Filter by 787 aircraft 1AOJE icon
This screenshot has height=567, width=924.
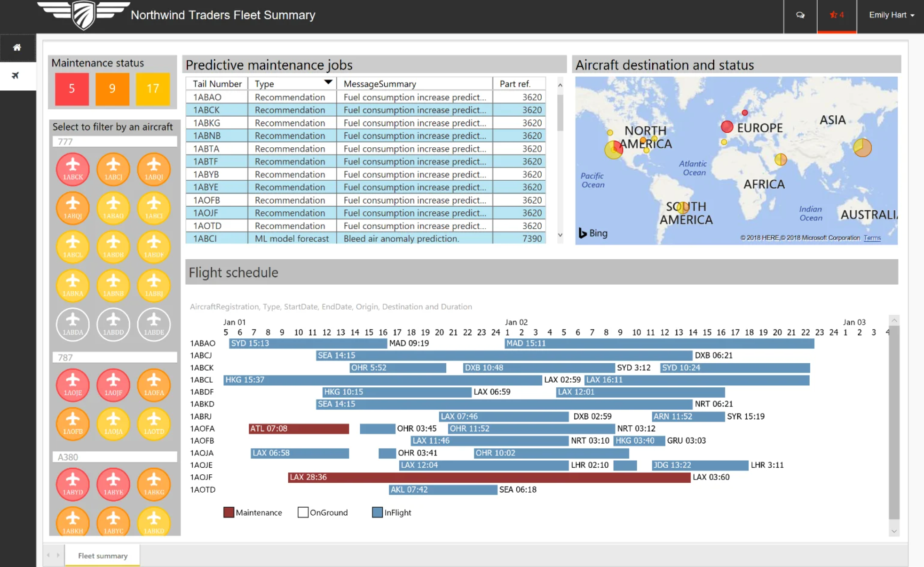(x=73, y=385)
